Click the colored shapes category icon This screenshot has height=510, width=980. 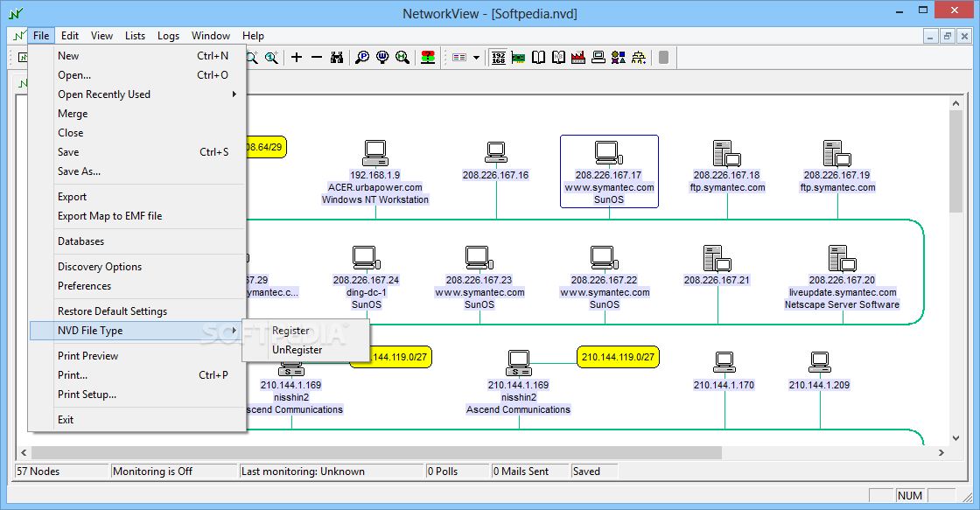618,58
